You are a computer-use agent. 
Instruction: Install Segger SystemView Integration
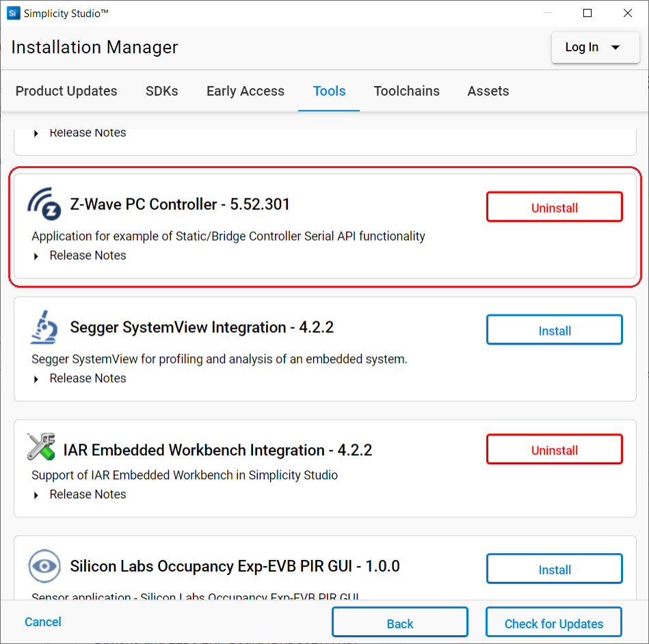click(x=554, y=330)
